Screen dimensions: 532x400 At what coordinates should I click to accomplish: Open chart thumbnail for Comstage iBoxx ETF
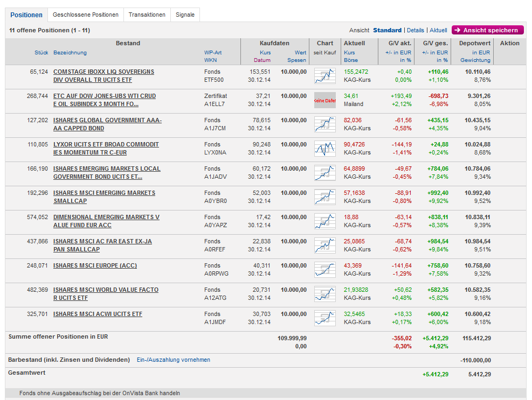(324, 76)
